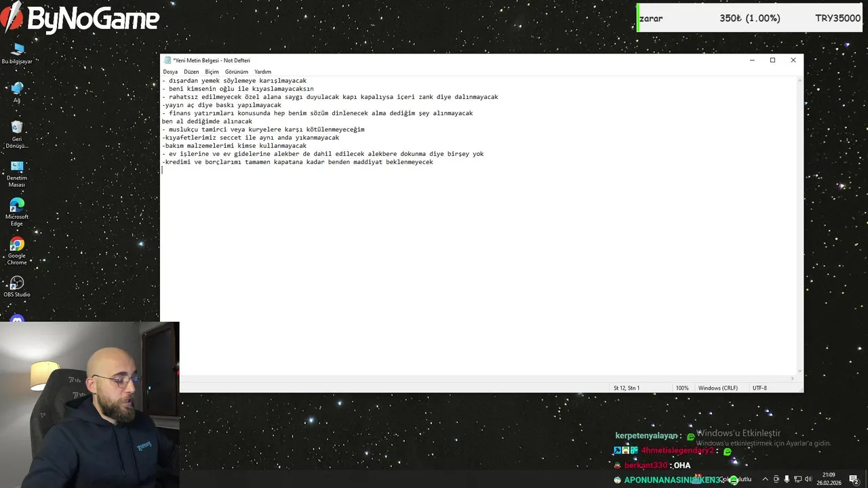The width and height of the screenshot is (868, 488).
Task: Click the 100% zoom status entry
Action: tap(682, 388)
